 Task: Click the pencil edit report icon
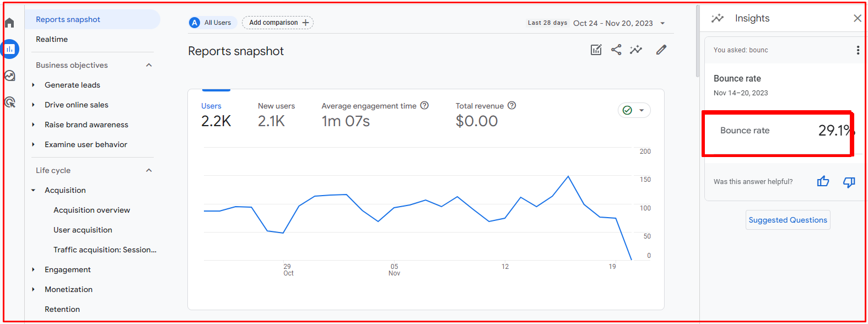[x=661, y=50]
